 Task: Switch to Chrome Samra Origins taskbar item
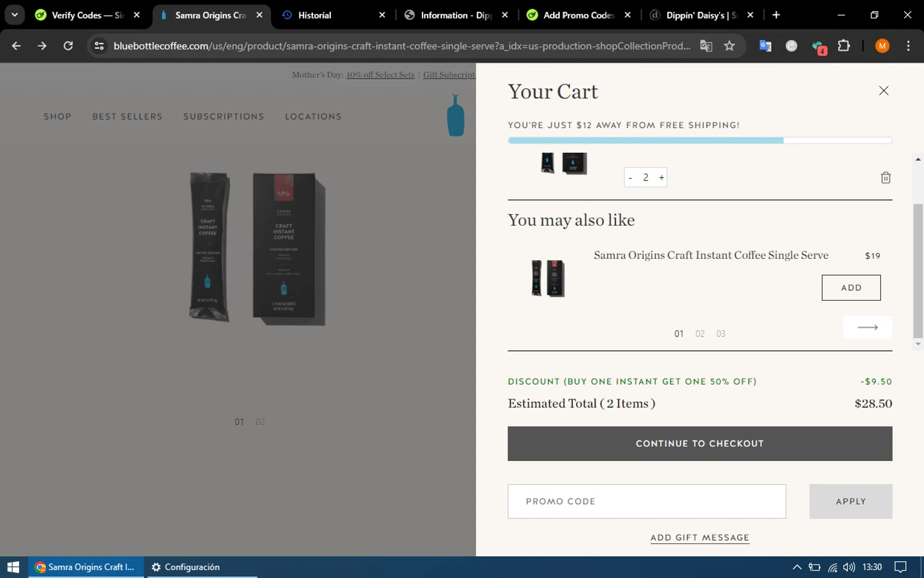tap(86, 567)
